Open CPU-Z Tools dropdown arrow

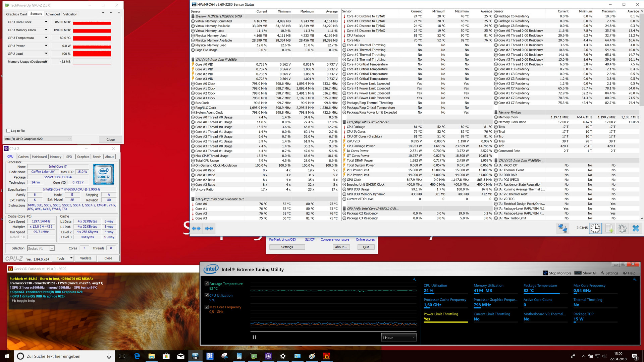click(71, 258)
